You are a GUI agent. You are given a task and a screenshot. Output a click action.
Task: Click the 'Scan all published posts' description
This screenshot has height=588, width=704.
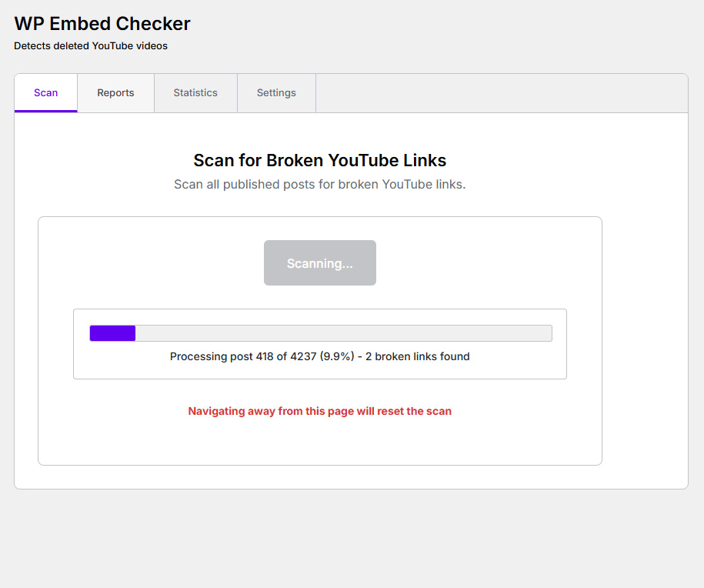pyautogui.click(x=319, y=185)
